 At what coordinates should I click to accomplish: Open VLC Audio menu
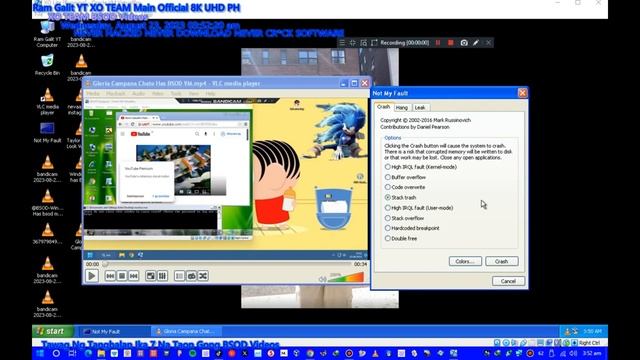[138, 93]
